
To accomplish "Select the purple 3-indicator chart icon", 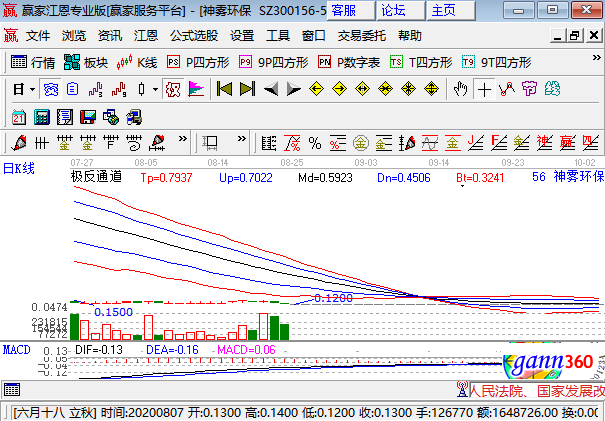I will (x=95, y=90).
